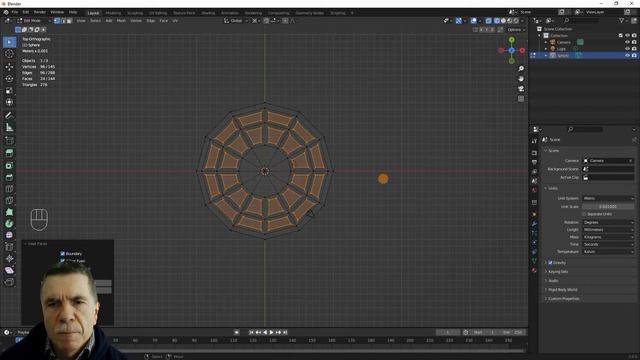Toggle the Boundary checkbox in Inset Faces

(62, 253)
